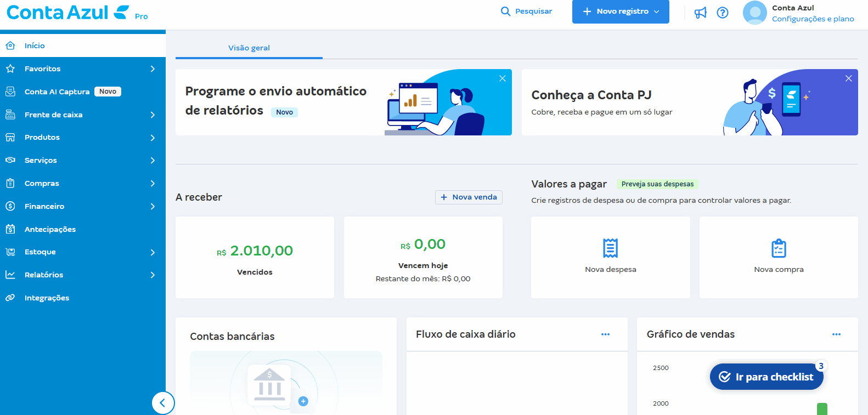This screenshot has width=868, height=415.
Task: Click the Conheça a Conta PJ heading
Action: (591, 95)
